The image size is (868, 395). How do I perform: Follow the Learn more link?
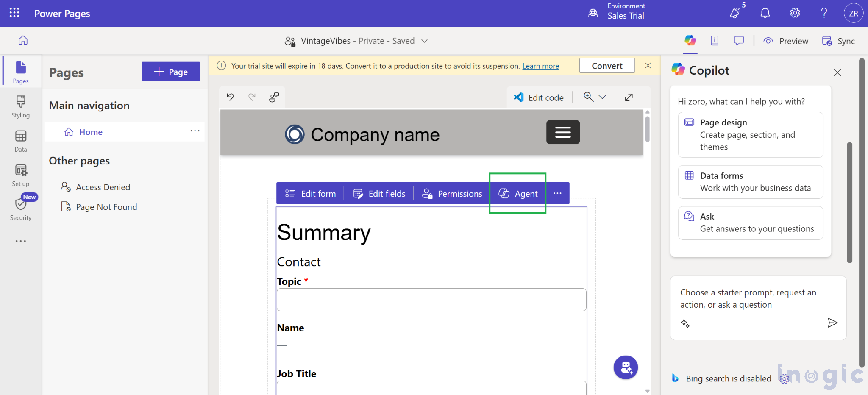coord(540,66)
